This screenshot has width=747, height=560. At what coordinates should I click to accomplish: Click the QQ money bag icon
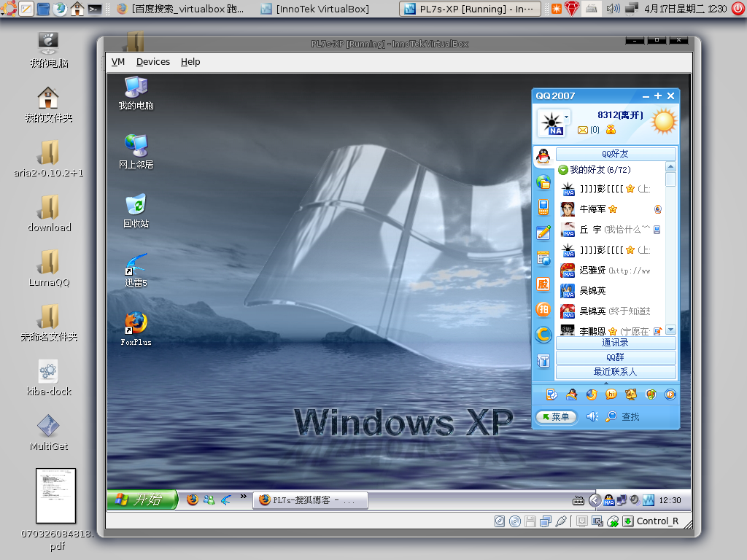(x=611, y=130)
